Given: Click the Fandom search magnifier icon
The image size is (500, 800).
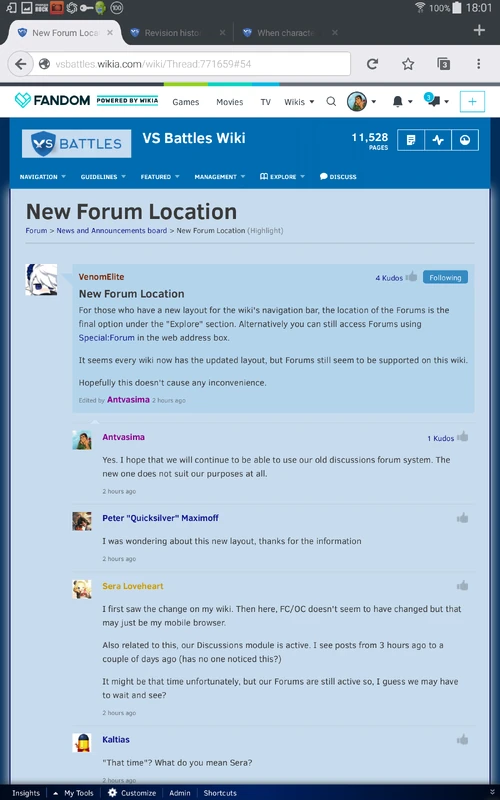Looking at the screenshot, I should [331, 102].
